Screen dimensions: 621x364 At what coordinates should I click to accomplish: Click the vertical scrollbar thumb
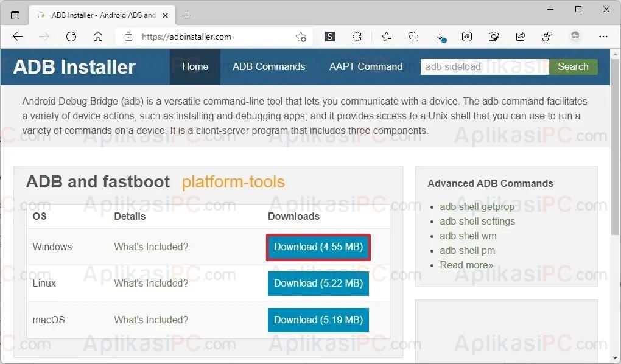615,147
